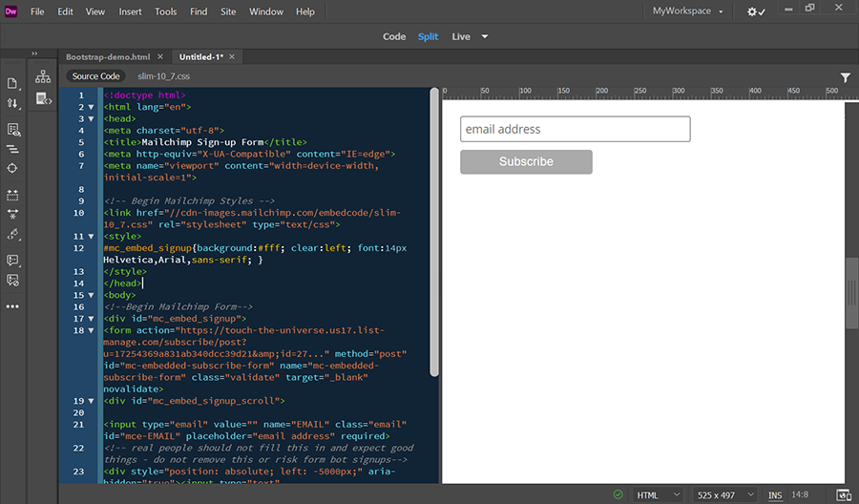Open the HTML language dropdown in status bar
This screenshot has height=504, width=859.
[658, 494]
